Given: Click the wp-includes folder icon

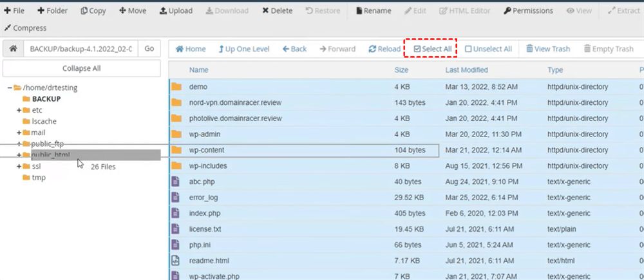Looking at the screenshot, I should (176, 166).
